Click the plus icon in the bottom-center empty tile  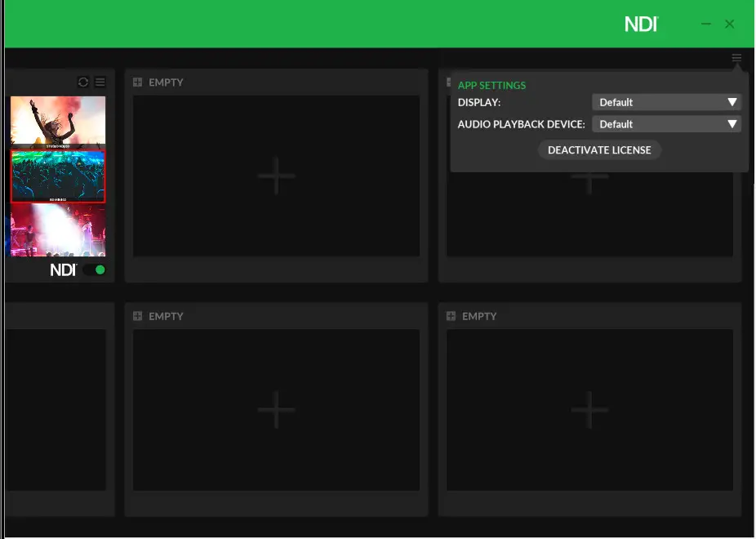pos(276,409)
